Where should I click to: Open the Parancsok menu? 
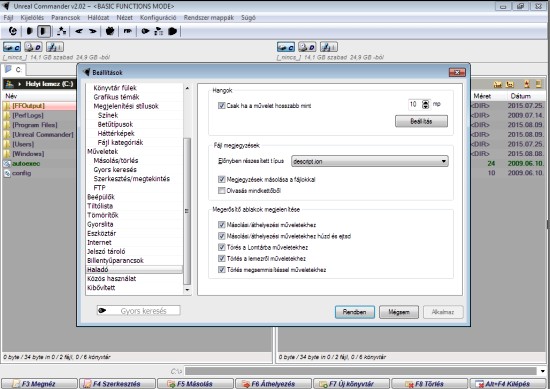pyautogui.click(x=66, y=18)
